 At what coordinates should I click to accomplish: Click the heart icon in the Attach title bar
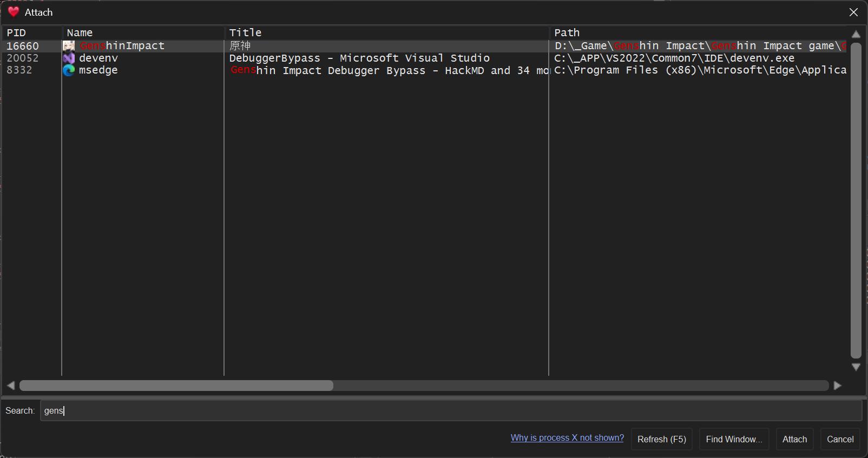14,12
